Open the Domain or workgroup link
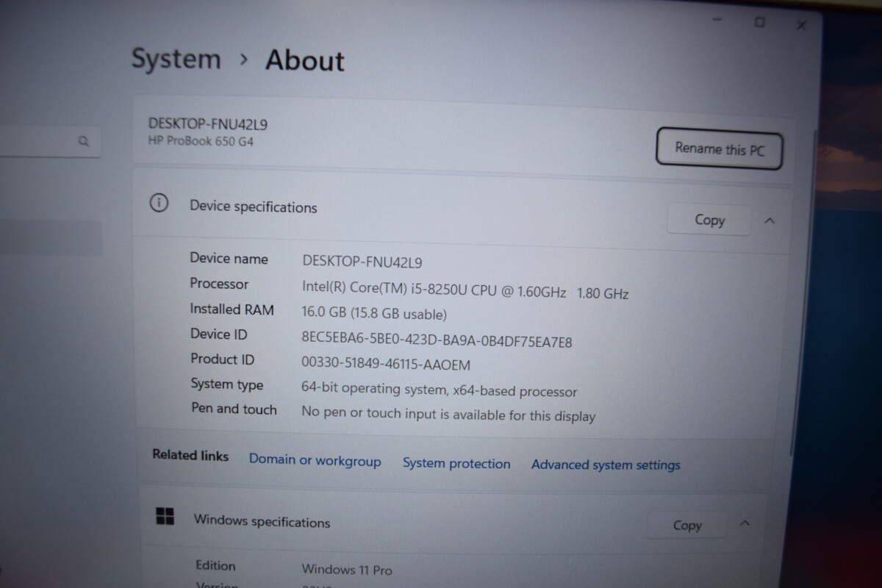Viewport: 882px width, 588px height. [315, 461]
